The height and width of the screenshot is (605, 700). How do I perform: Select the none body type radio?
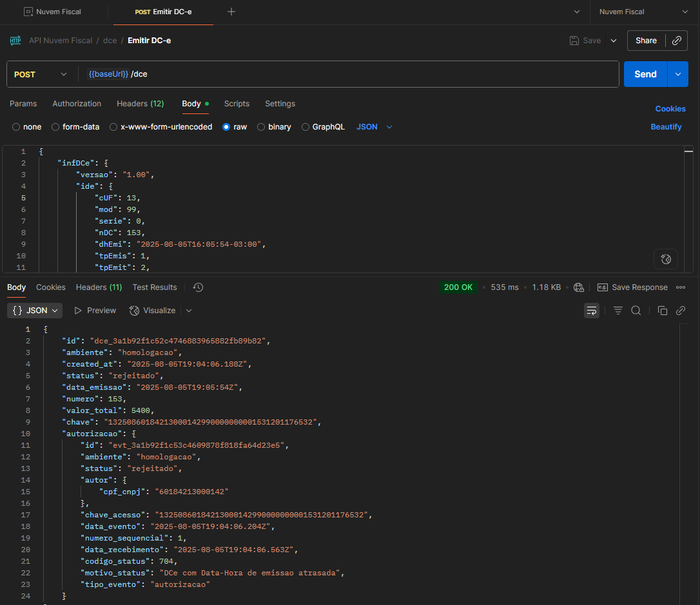click(16, 127)
